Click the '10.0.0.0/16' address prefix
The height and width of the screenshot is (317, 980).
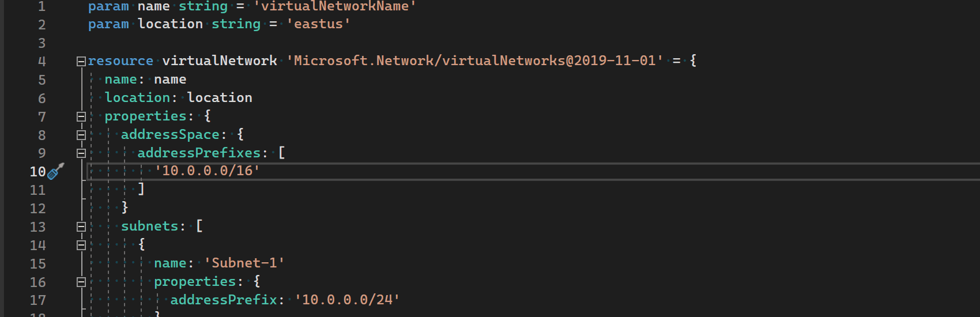207,171
